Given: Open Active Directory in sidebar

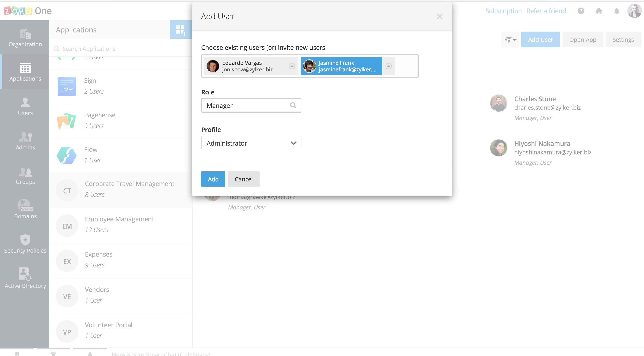Looking at the screenshot, I should [25, 278].
